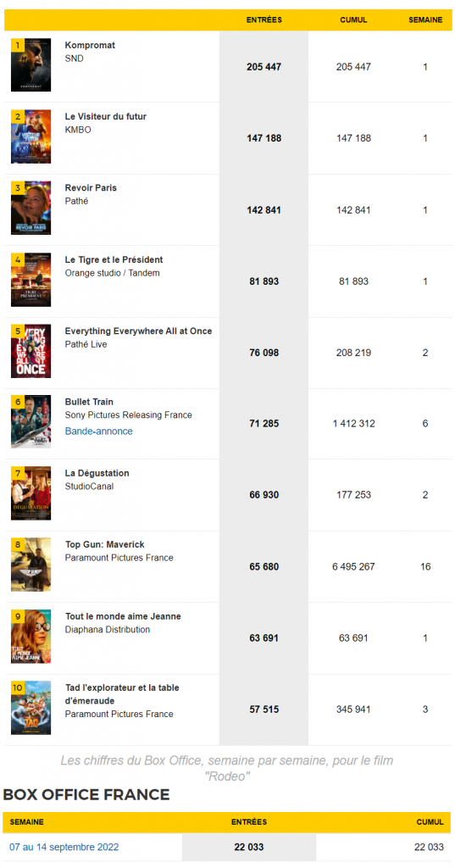This screenshot has height=868, width=455.
Task: Click Le Visiteur du futur poster thumbnail
Action: pyautogui.click(x=31, y=136)
